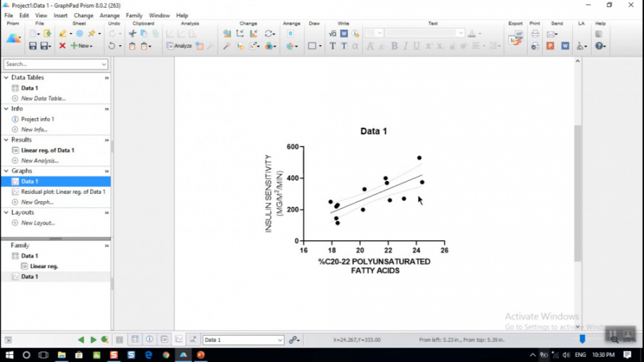Toggle Bold text formatting
The height and width of the screenshot is (362, 644).
(394, 46)
